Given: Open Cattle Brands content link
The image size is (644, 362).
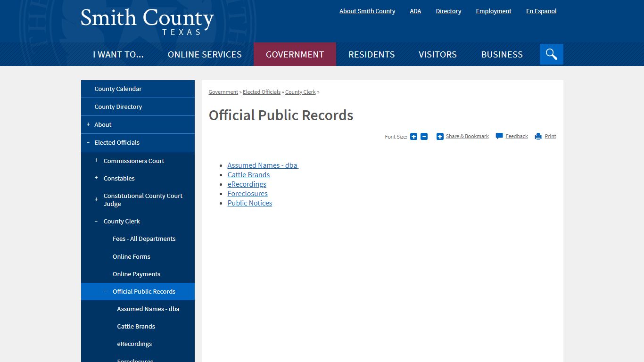Looking at the screenshot, I should click(248, 175).
